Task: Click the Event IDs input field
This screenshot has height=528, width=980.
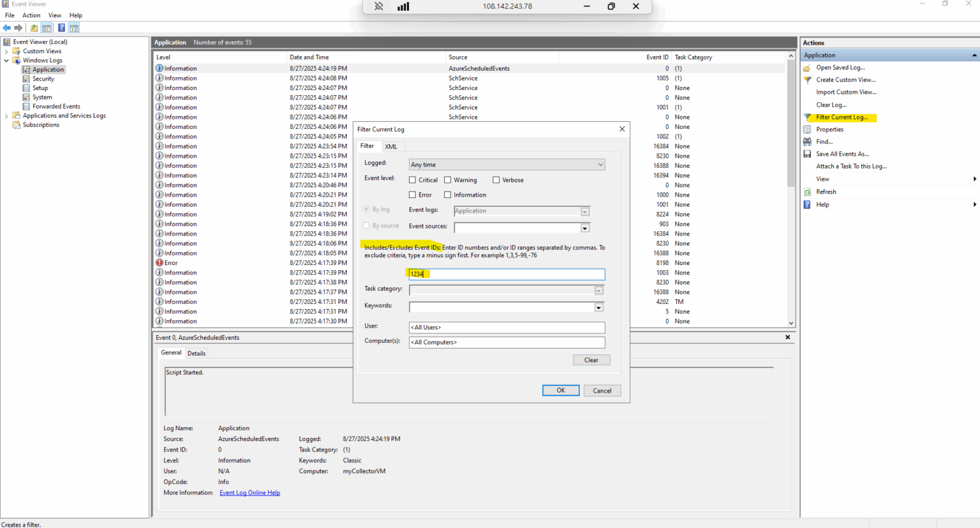Action: pos(506,274)
